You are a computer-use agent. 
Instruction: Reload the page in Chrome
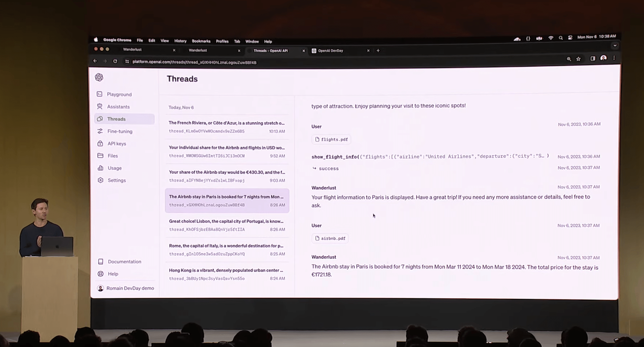[x=115, y=61]
